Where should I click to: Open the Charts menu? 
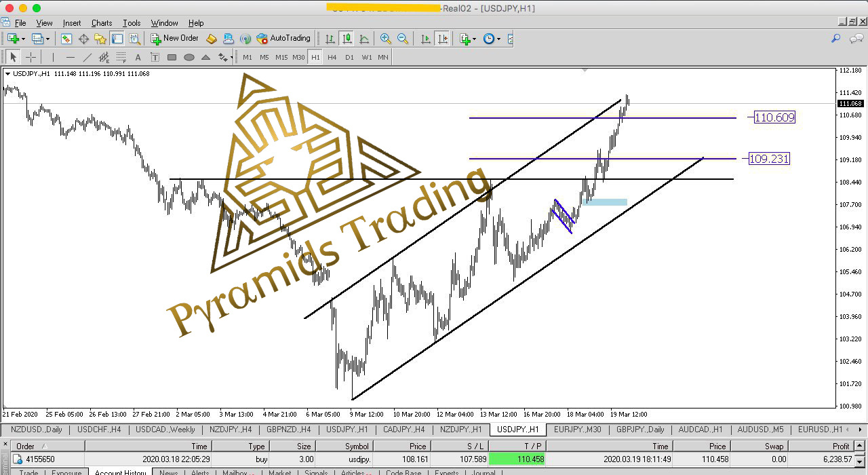[x=102, y=23]
